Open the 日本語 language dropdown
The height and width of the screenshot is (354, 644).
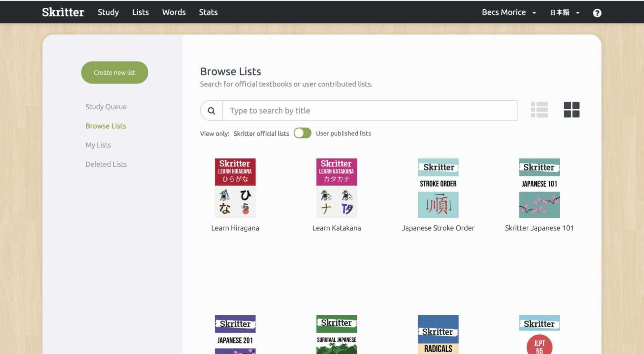[564, 13]
